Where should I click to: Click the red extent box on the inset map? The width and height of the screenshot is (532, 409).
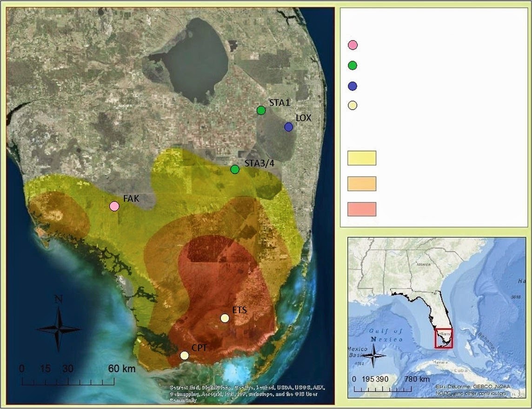(x=444, y=338)
